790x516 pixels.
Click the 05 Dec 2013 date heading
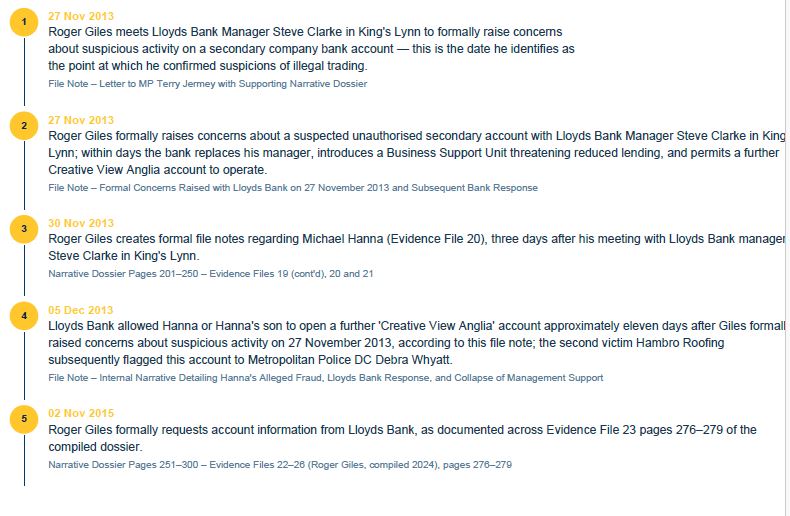tap(81, 310)
